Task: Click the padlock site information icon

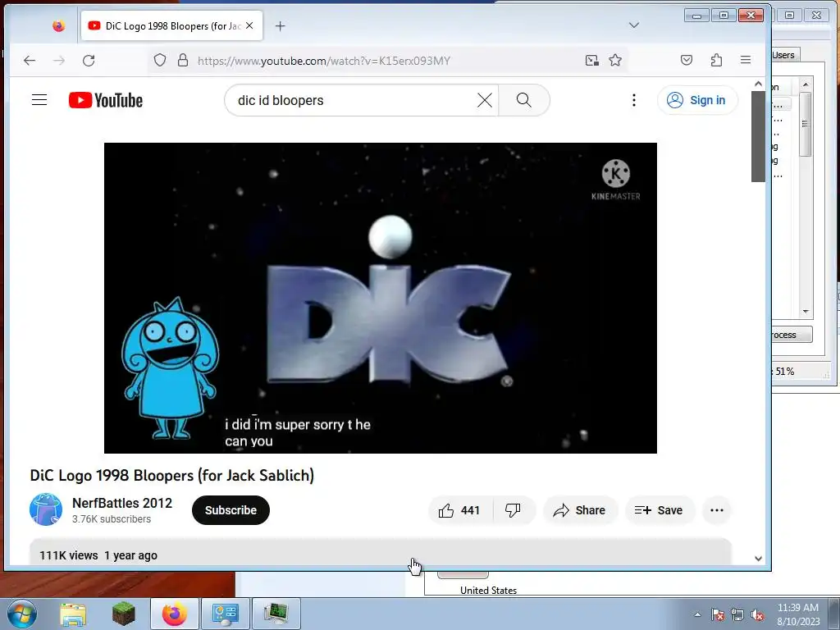Action: [183, 60]
